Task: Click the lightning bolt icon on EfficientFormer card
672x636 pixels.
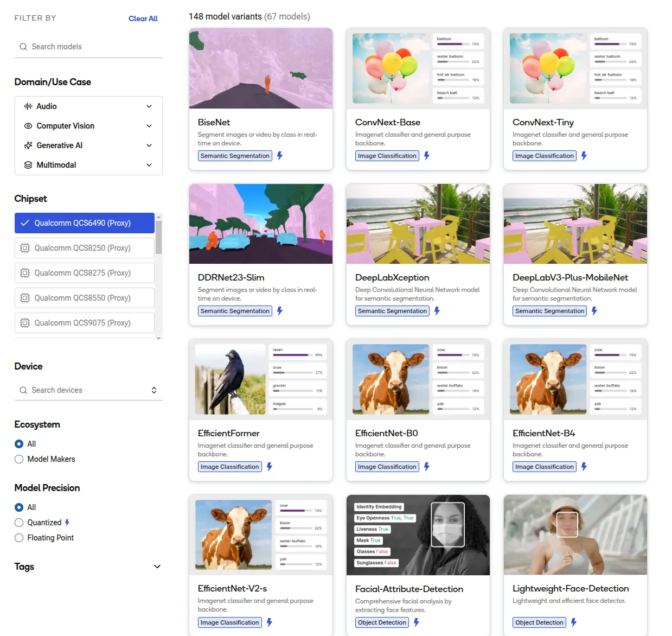Action: click(x=270, y=467)
